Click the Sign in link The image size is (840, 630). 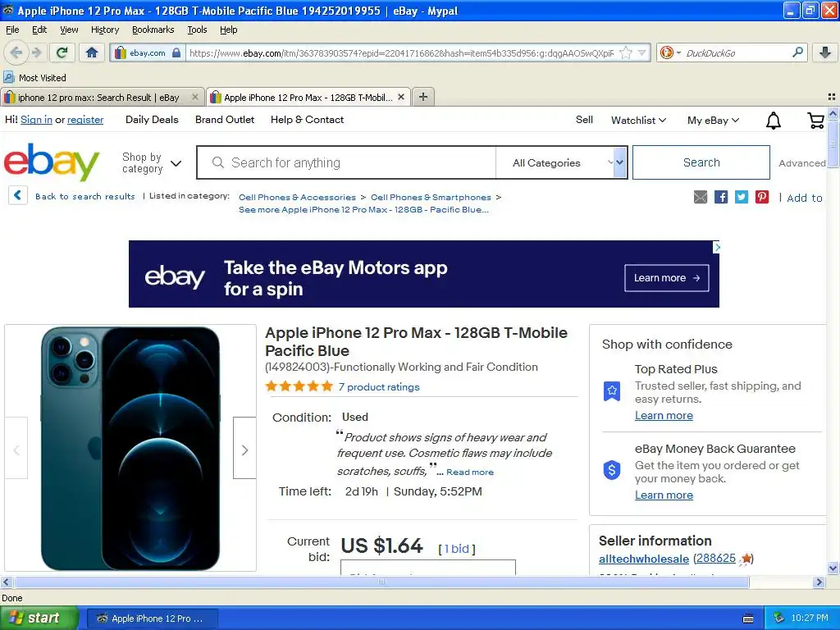36,120
